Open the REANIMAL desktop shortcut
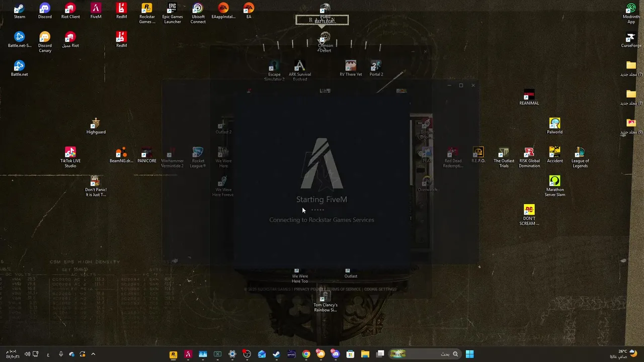 pos(529,98)
